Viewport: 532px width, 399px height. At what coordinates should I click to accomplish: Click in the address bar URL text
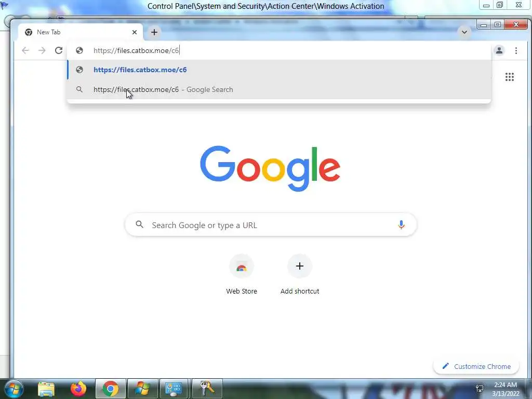[136, 50]
